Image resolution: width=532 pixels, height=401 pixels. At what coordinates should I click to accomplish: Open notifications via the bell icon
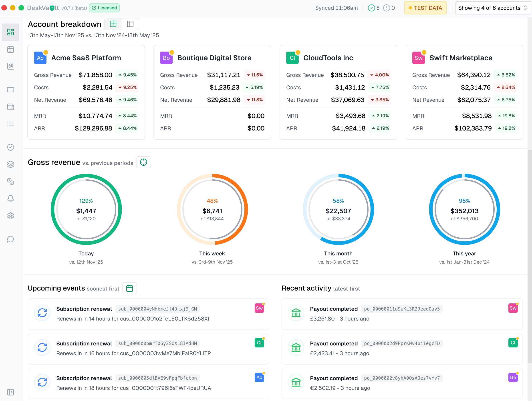point(11,198)
